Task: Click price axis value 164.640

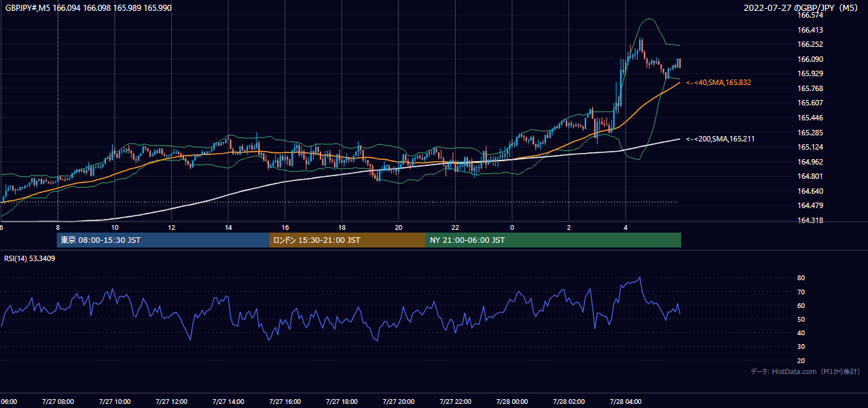Action: [x=810, y=191]
